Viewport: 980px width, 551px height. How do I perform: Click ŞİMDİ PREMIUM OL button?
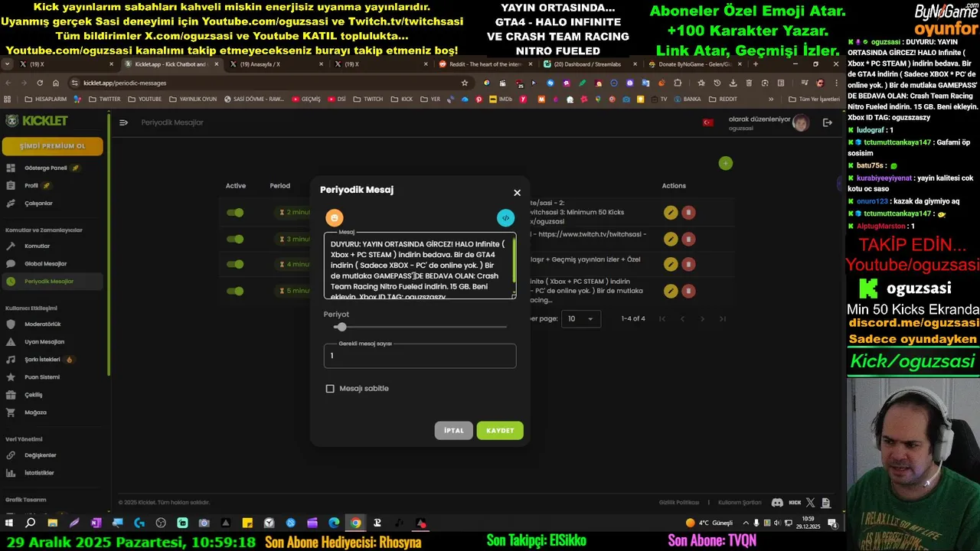click(x=52, y=146)
